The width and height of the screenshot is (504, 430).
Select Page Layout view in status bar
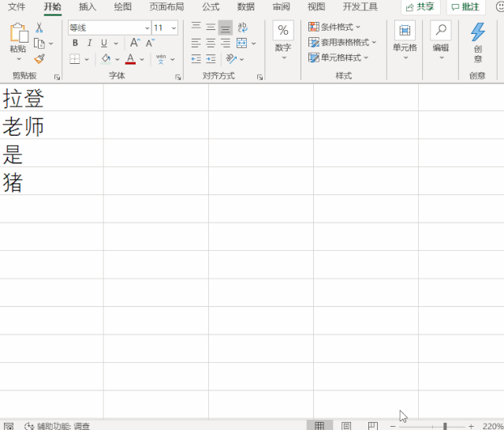point(346,426)
